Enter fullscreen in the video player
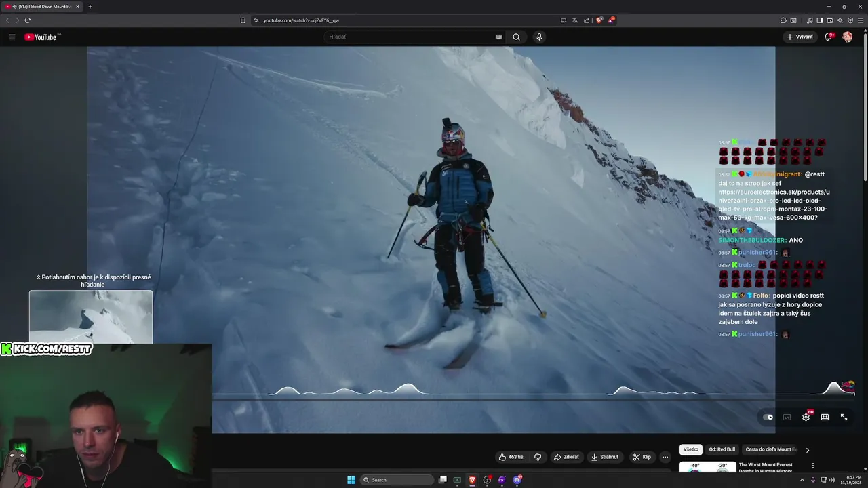 [844, 418]
